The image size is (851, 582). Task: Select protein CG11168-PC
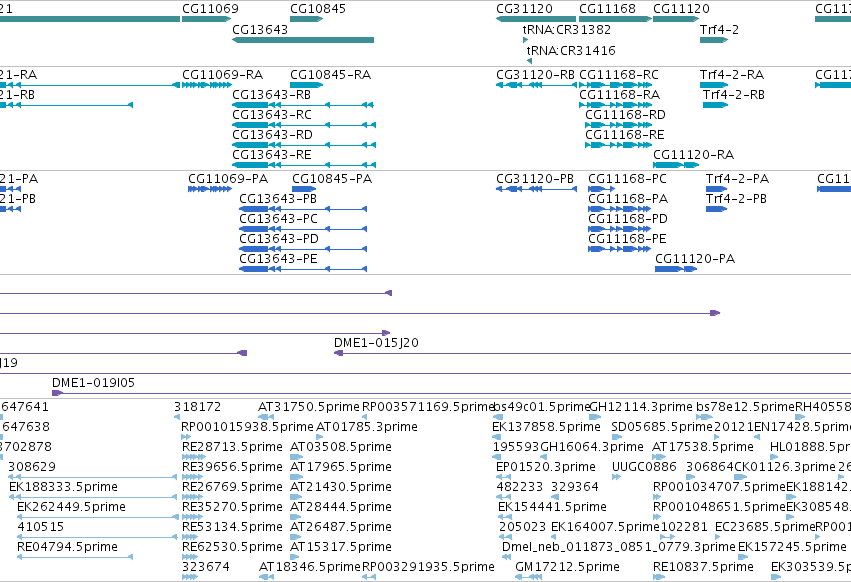[x=601, y=189]
